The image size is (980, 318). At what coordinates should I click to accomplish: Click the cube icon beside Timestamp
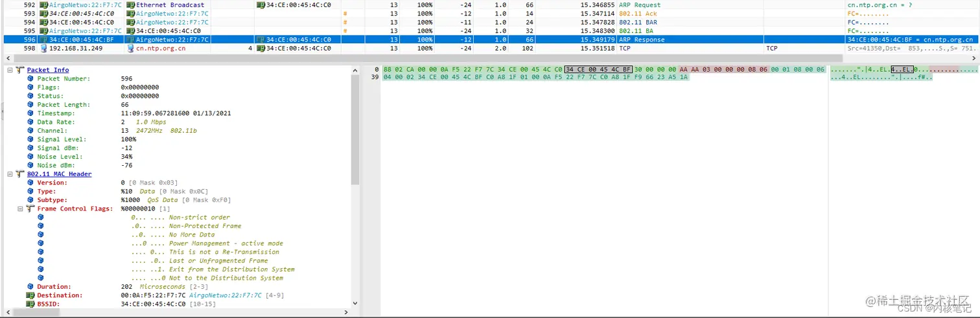[x=30, y=113]
